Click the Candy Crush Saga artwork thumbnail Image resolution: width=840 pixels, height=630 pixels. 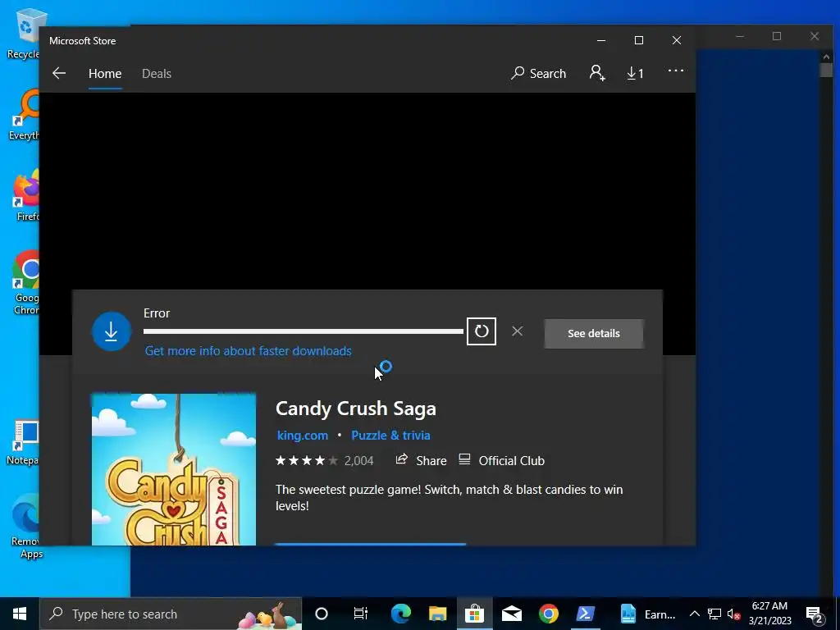[x=174, y=469]
